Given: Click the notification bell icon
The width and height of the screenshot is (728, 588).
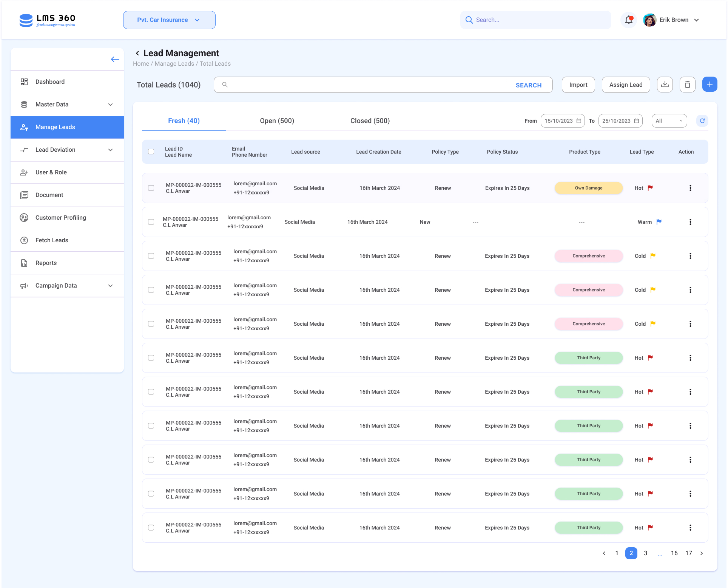Looking at the screenshot, I should pos(629,20).
